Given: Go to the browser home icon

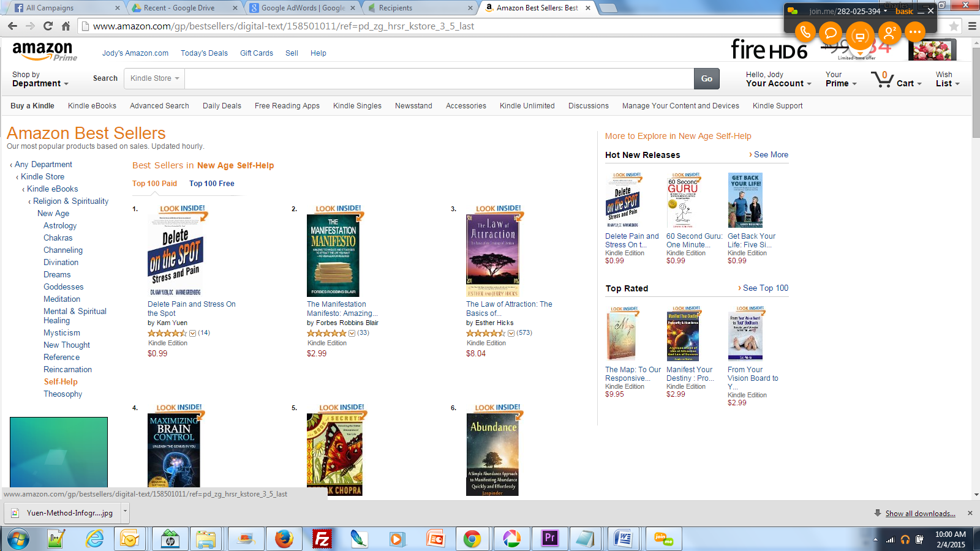Looking at the screenshot, I should coord(66,26).
